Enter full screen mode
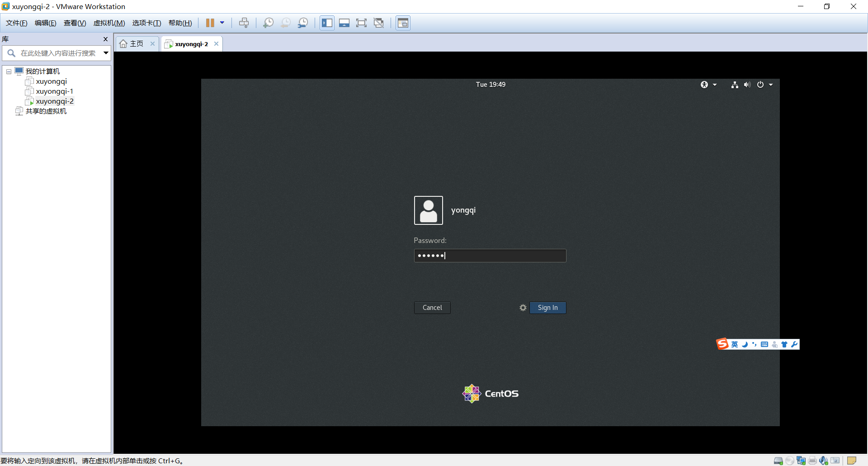This screenshot has width=868, height=466. [362, 23]
